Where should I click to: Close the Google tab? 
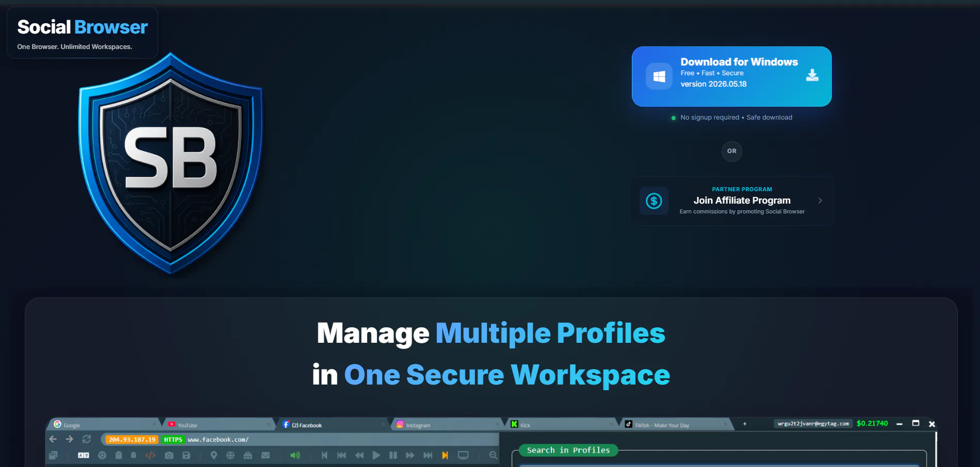click(x=154, y=424)
